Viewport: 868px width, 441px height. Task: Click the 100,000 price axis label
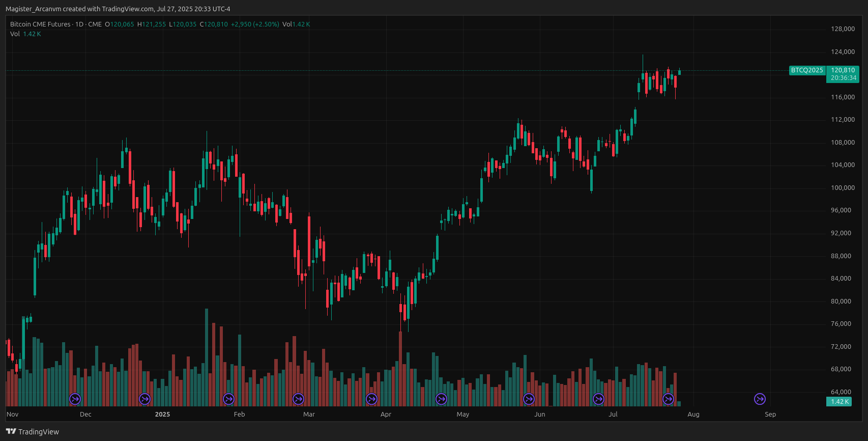(x=843, y=188)
